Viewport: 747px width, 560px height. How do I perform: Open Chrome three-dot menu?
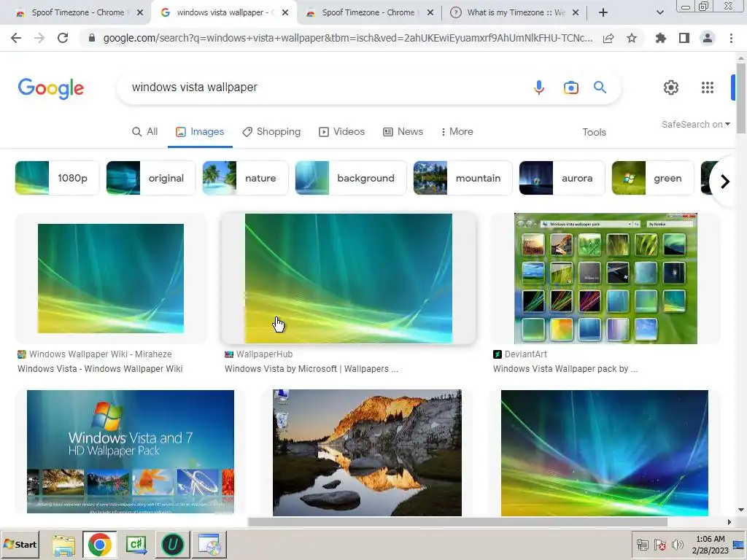[x=731, y=38]
